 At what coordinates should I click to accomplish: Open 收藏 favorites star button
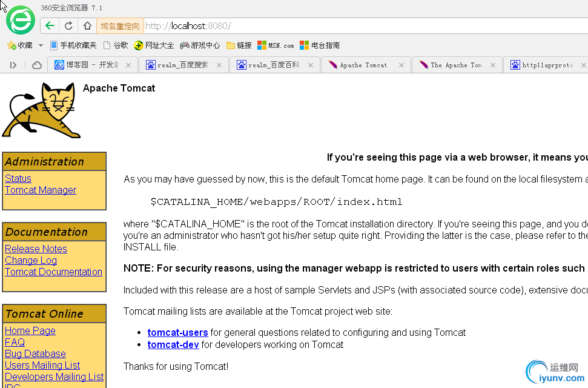pyautogui.click(x=20, y=45)
